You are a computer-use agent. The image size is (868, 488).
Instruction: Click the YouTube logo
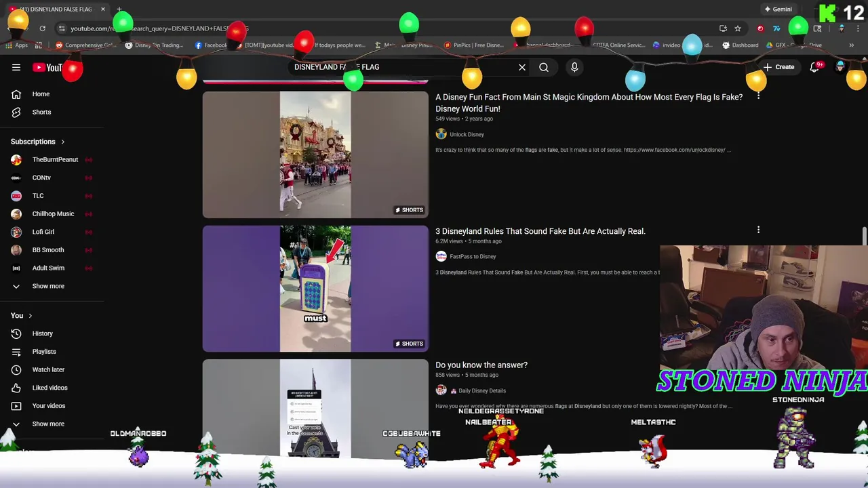click(47, 67)
